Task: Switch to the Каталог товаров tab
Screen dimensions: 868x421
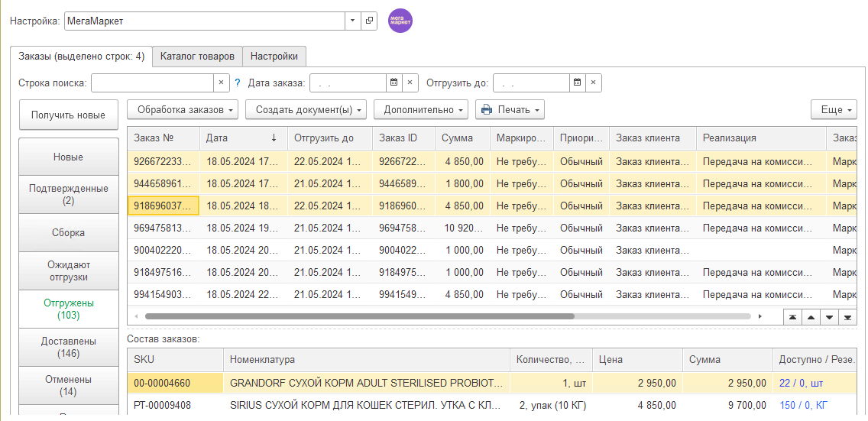Action: tap(197, 57)
